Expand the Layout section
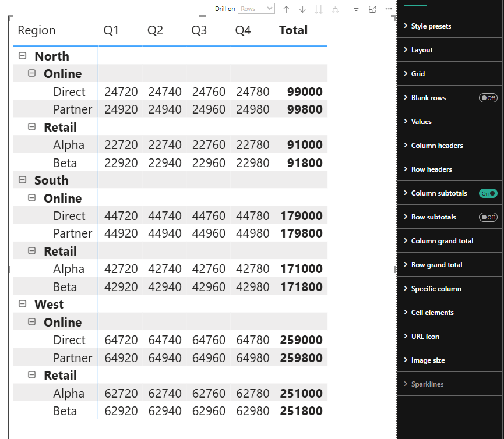The image size is (504, 439). pos(450,49)
